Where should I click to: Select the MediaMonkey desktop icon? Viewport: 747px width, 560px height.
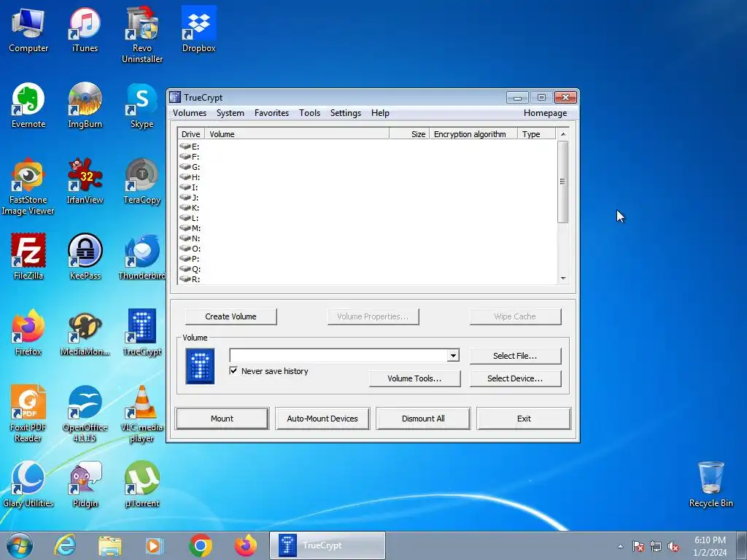[x=85, y=332]
